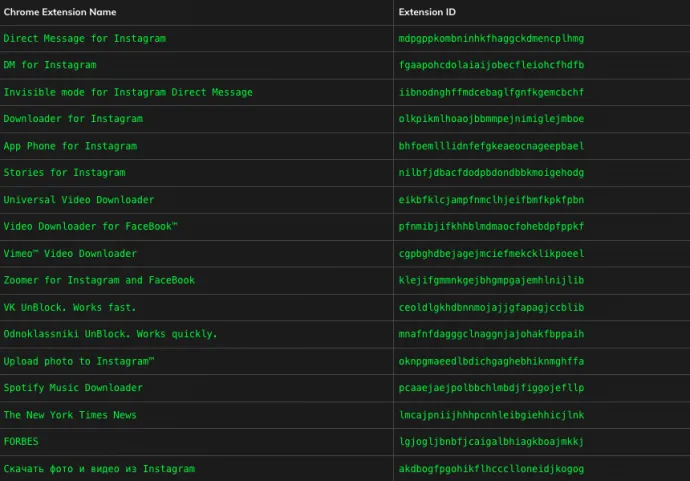Click Universal Video Downloader name cell
Viewport: 690px width, 481px height.
click(x=79, y=200)
